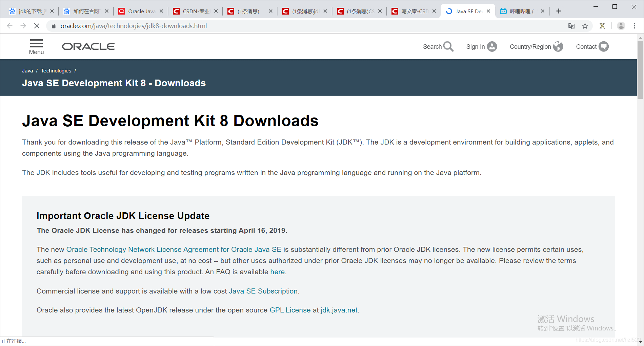This screenshot has width=644, height=346.
Task: Click Important Oracle JDK License Update heading
Action: coord(123,216)
